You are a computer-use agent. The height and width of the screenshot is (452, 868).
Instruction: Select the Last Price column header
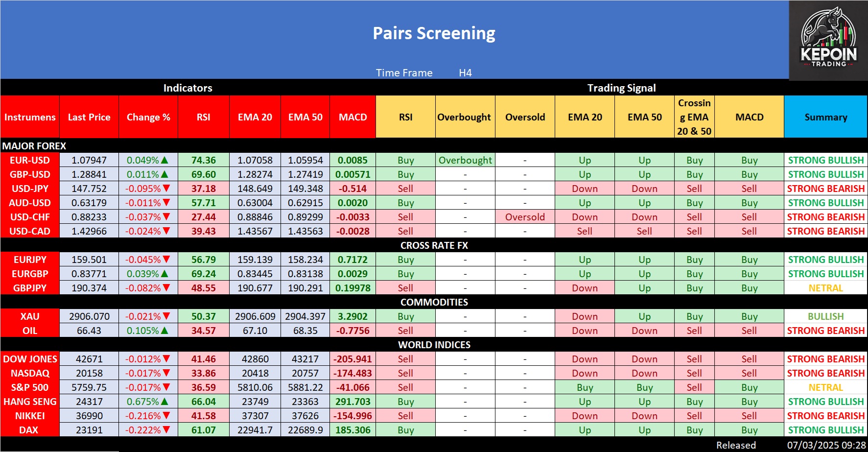(x=89, y=117)
